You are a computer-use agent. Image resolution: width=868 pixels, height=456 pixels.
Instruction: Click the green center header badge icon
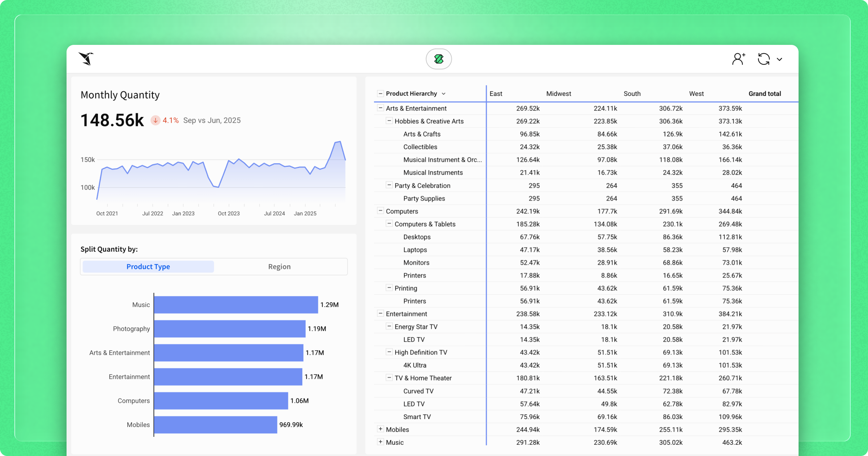click(x=439, y=59)
